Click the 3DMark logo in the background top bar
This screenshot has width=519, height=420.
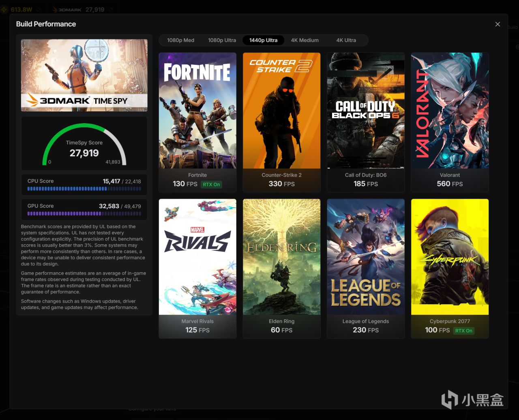67,9
